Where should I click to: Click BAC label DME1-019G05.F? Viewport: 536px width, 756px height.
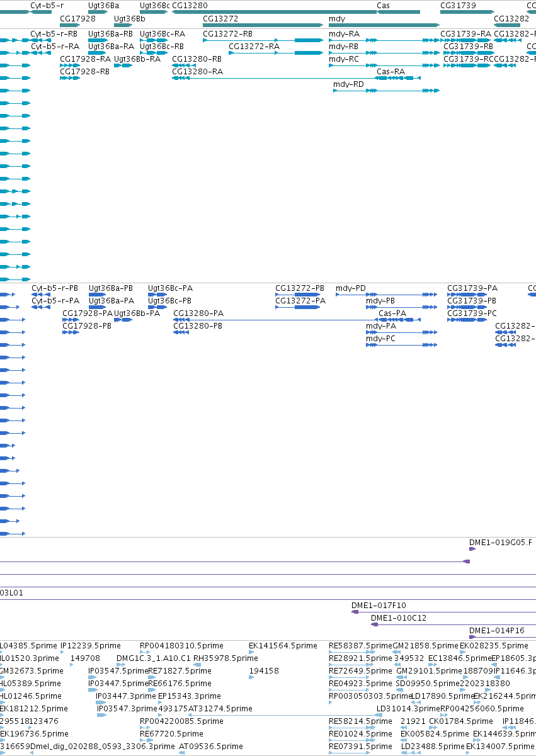(501, 542)
